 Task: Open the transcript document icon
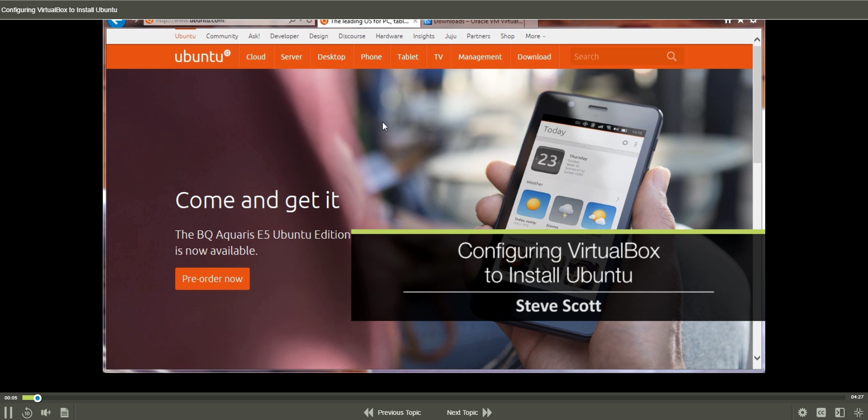click(x=64, y=413)
